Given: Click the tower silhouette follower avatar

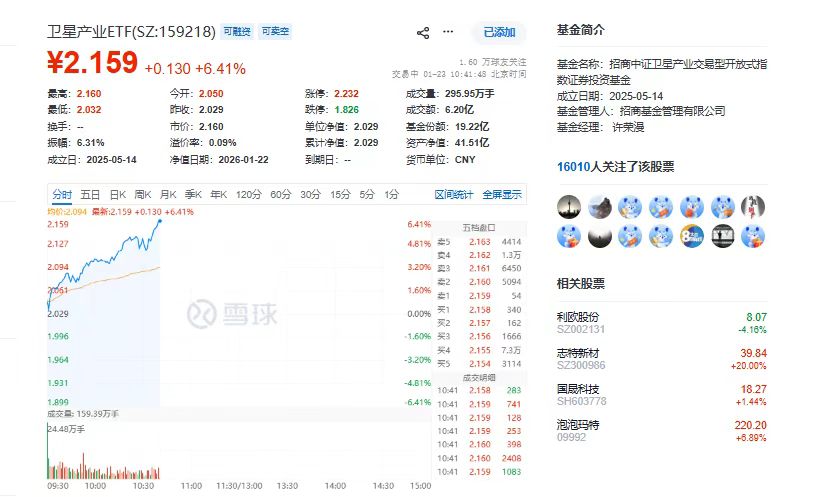Looking at the screenshot, I should (569, 207).
